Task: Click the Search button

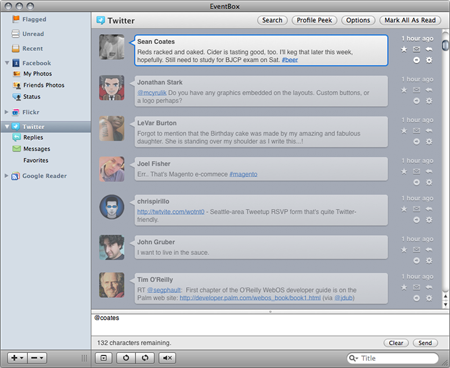Action: (272, 20)
